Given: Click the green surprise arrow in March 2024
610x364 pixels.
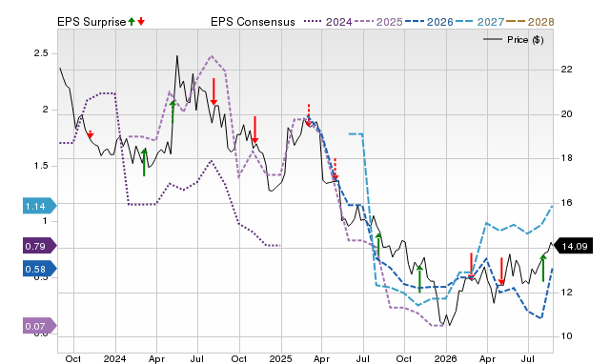Looking at the screenshot, I should [144, 162].
